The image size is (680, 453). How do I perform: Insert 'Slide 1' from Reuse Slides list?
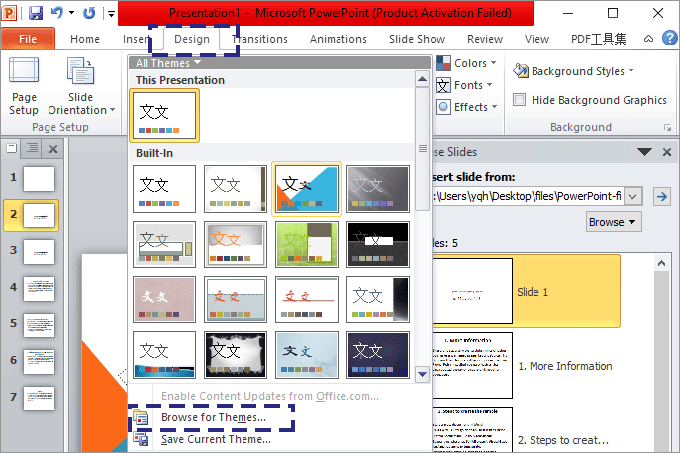point(526,291)
